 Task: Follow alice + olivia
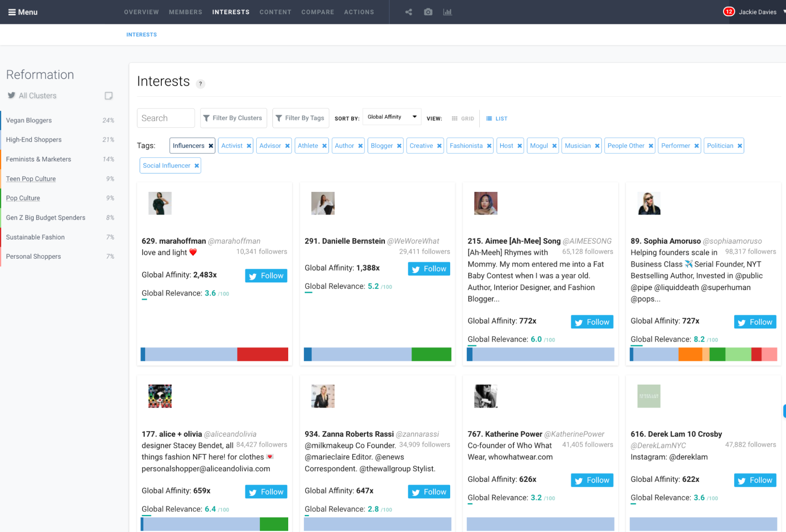click(266, 492)
